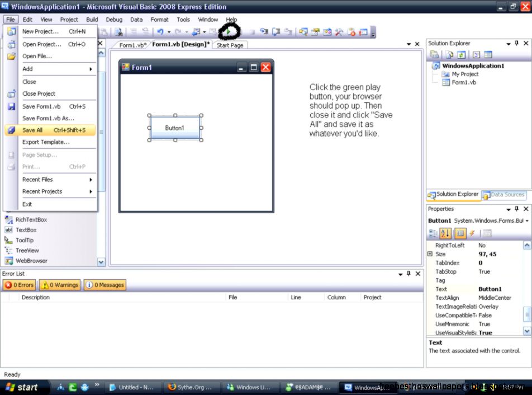The width and height of the screenshot is (532, 395).
Task: Toggle Alphabetical sort in Properties panel
Action: (x=445, y=233)
